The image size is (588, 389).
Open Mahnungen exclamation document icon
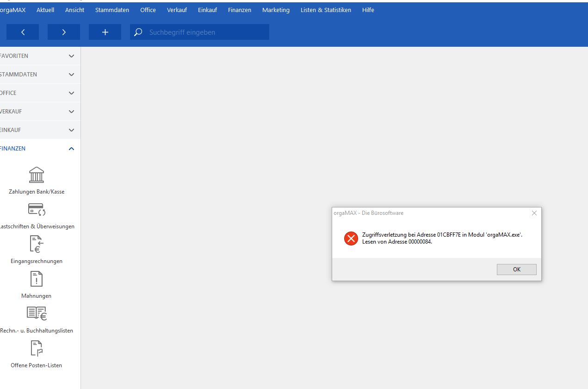pos(37,279)
